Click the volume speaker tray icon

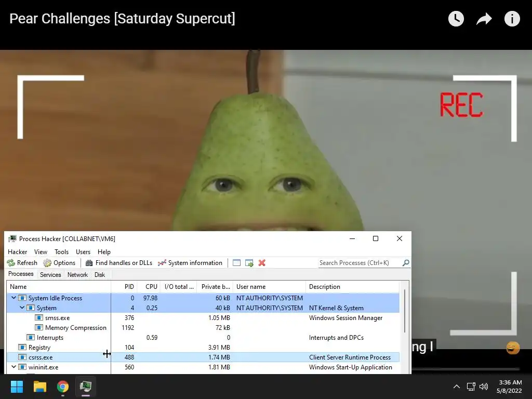coord(484,387)
